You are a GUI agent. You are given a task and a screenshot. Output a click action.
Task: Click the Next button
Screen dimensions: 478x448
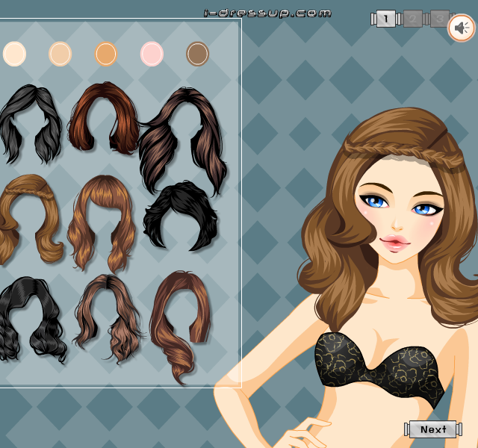click(x=433, y=429)
